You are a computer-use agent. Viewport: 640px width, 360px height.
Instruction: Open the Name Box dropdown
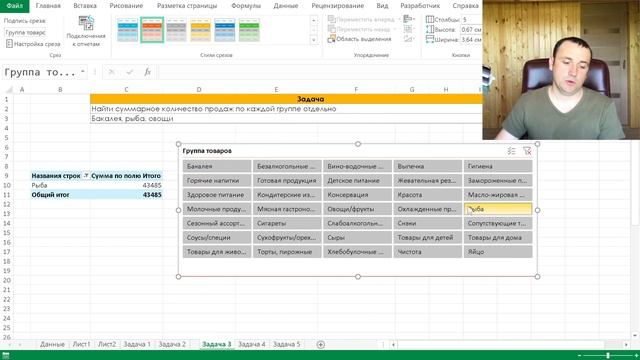pyautogui.click(x=83, y=72)
